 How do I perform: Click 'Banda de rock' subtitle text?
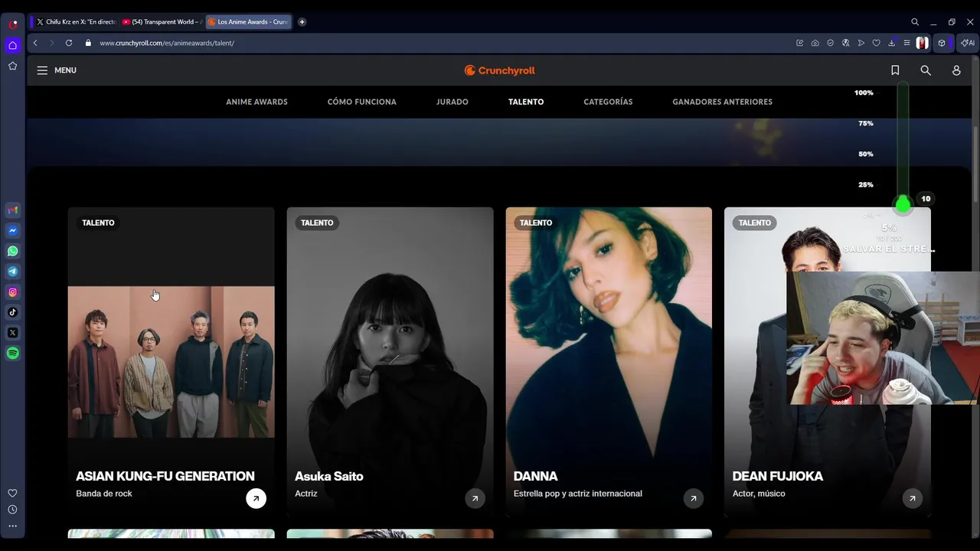[104, 494]
